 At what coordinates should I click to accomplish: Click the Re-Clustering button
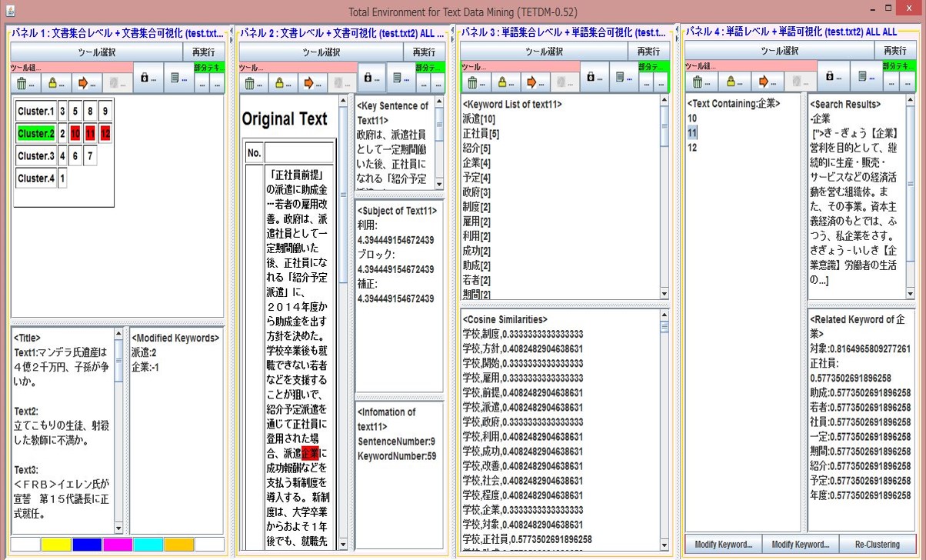coord(877,544)
